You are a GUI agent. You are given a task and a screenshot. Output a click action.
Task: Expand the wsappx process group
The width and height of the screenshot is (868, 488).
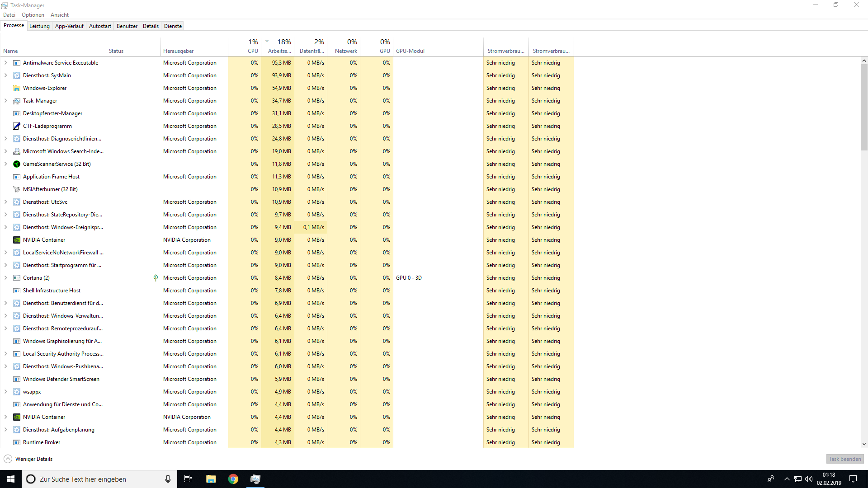(x=6, y=392)
